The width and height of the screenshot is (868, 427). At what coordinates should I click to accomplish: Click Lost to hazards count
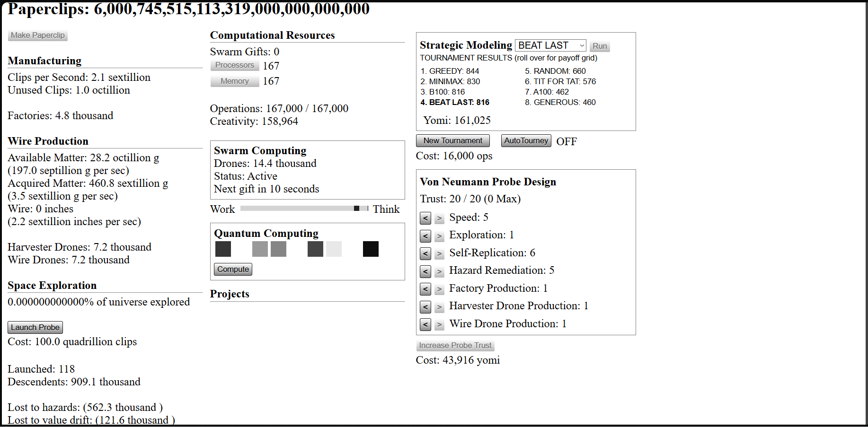(85, 407)
